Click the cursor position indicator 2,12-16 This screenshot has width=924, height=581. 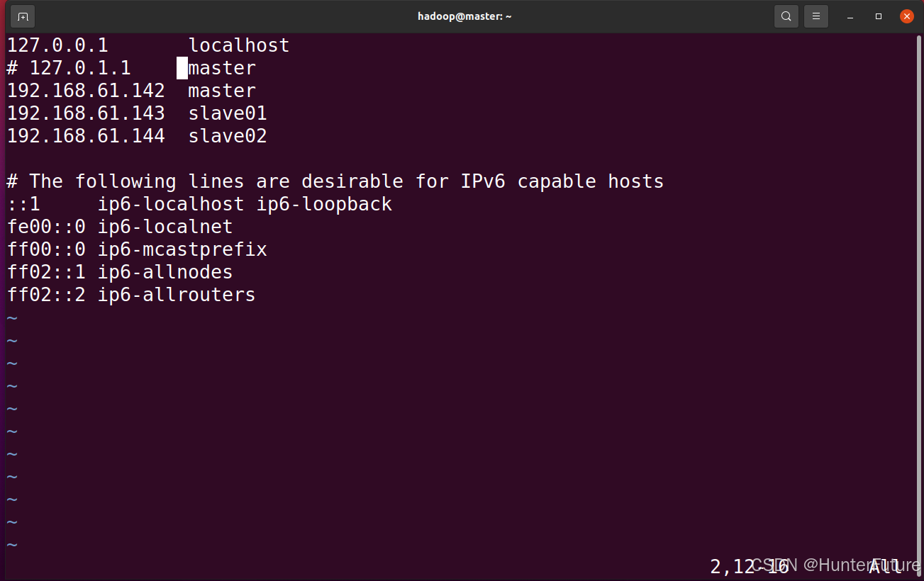(750, 566)
